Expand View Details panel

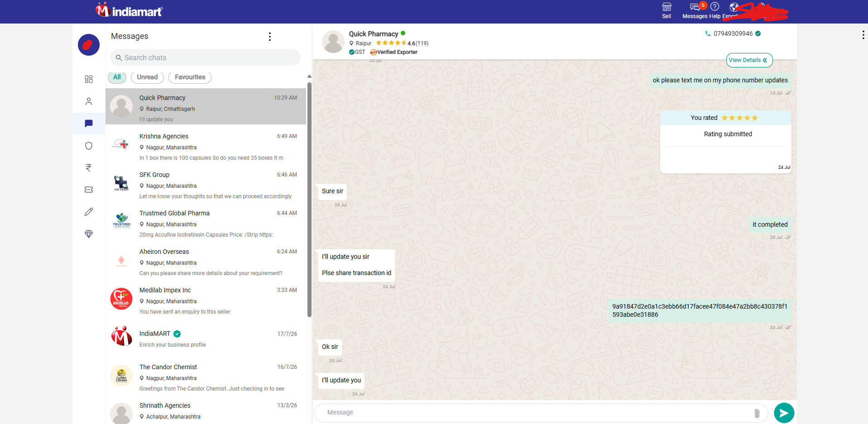tap(749, 60)
